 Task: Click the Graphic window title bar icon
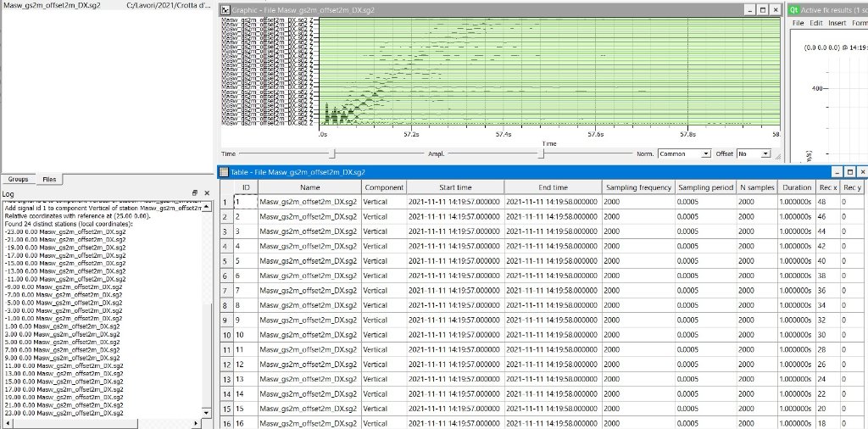click(x=225, y=9)
